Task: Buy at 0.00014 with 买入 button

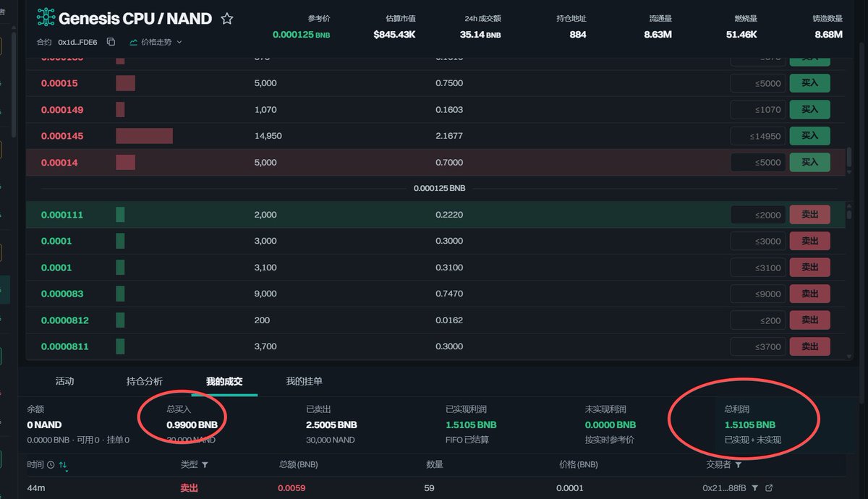Action: (809, 162)
